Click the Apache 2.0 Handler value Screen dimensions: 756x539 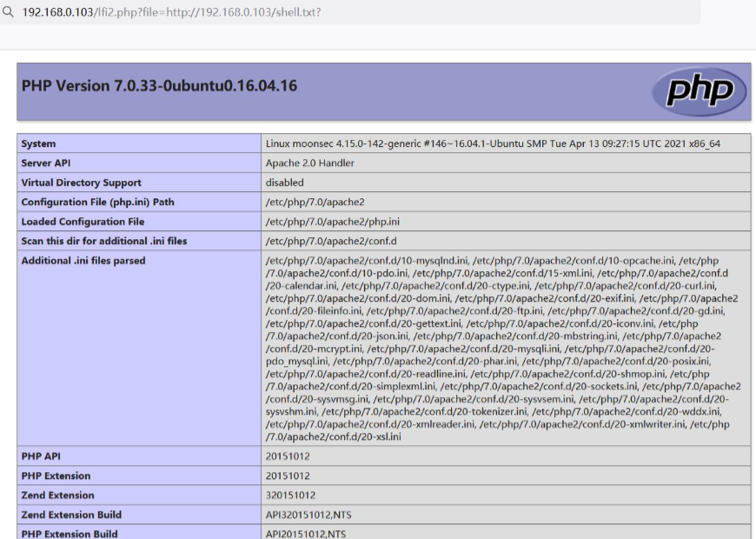pos(310,163)
